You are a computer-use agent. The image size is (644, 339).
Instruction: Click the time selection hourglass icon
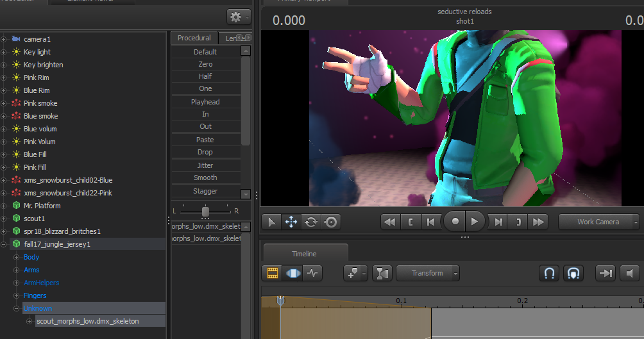point(382,273)
